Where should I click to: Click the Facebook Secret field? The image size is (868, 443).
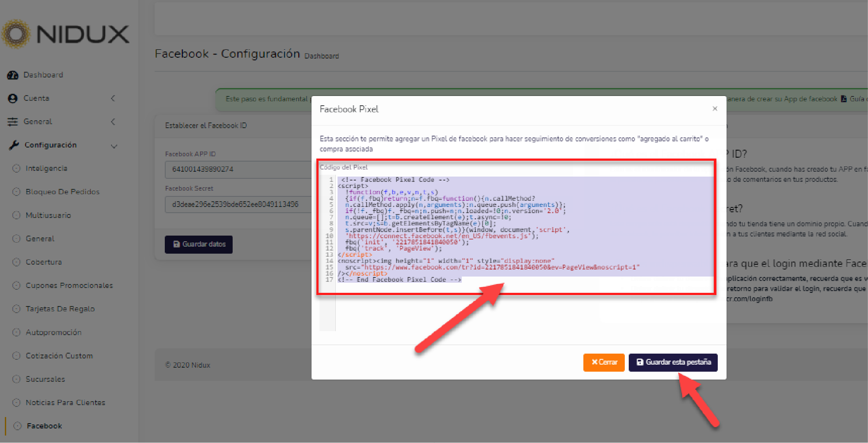click(238, 205)
